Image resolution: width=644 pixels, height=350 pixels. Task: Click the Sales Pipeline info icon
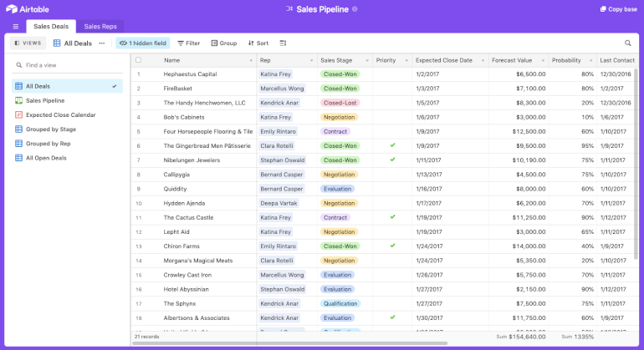[x=355, y=9]
